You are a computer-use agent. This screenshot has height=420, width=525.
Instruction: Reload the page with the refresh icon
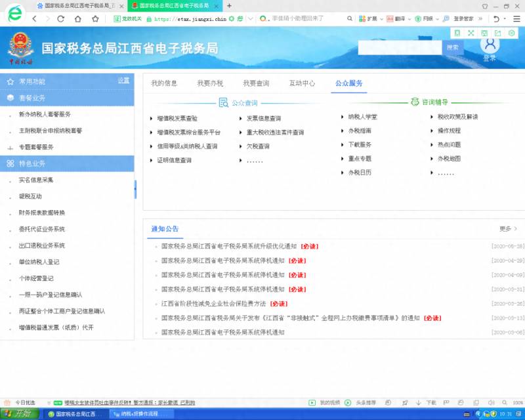60,19
